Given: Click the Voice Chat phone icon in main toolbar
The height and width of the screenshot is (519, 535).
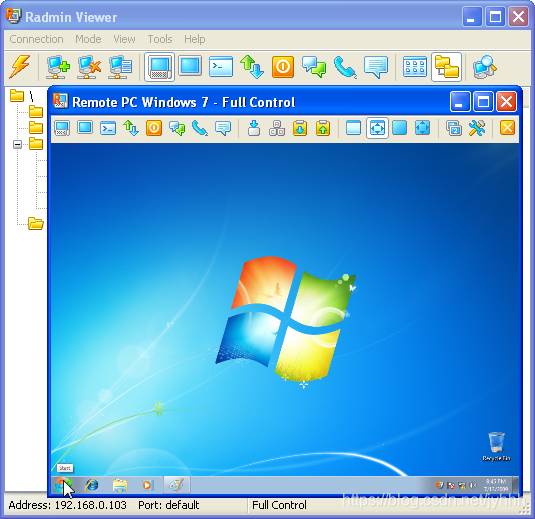Looking at the screenshot, I should click(345, 67).
